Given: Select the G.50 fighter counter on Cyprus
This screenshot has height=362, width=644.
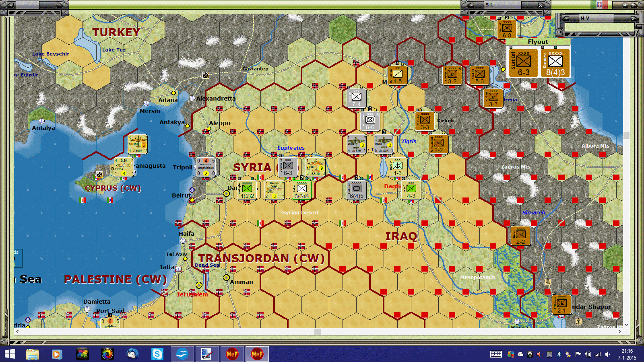Looking at the screenshot, I should click(124, 167).
